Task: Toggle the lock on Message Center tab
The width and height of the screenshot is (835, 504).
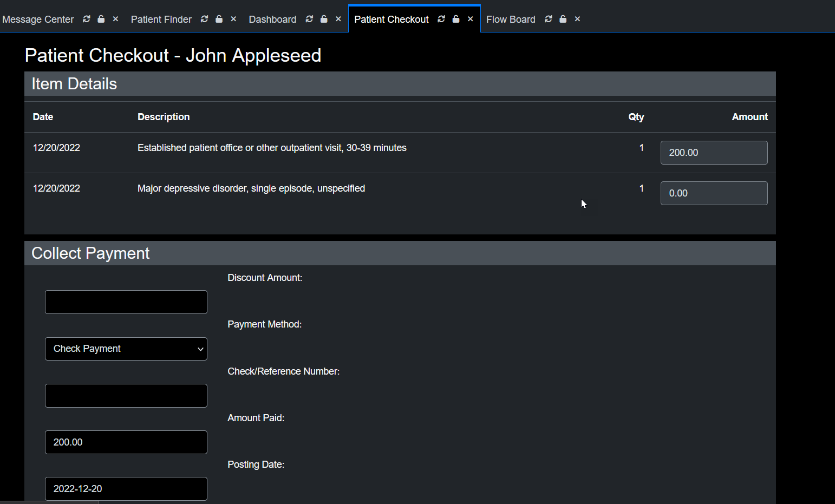Action: pos(101,19)
